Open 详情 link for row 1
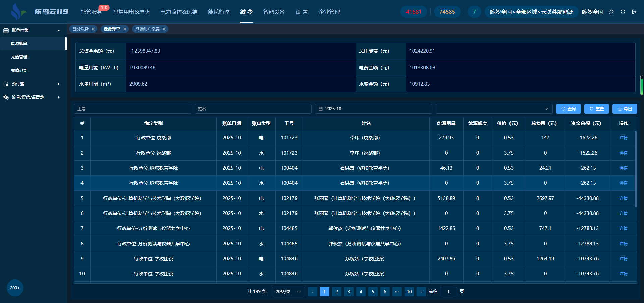644x303 pixels. [623, 138]
